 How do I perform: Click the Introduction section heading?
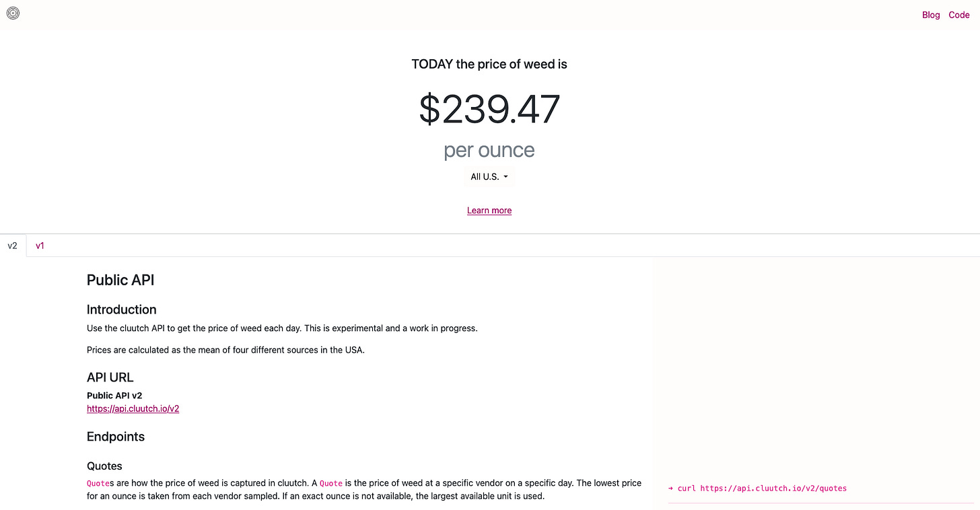(x=121, y=309)
